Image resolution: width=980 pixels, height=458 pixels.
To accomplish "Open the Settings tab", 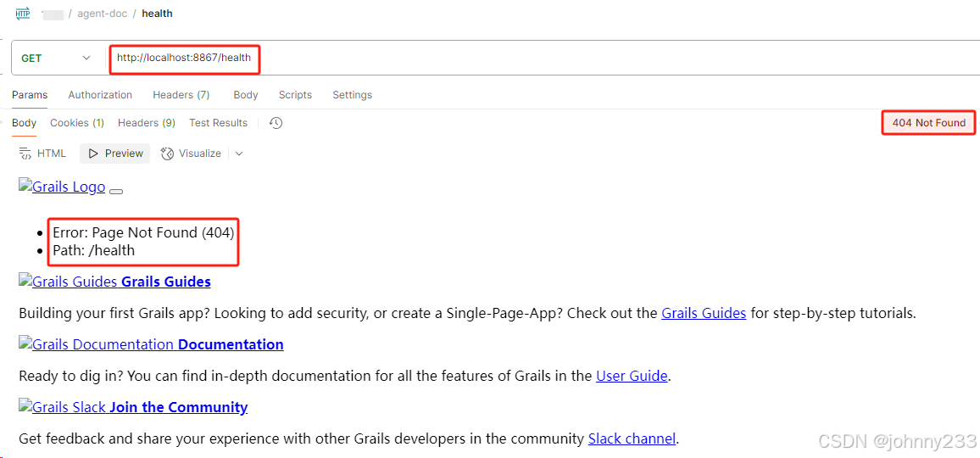I will [352, 95].
